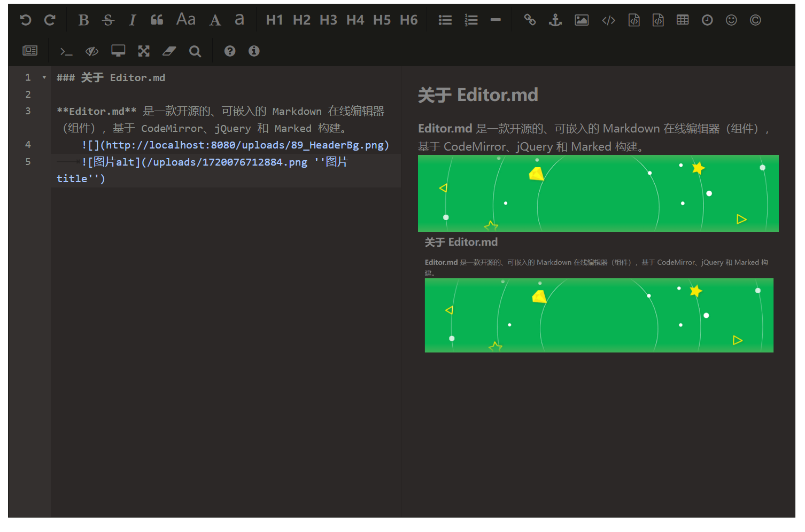
Task: Go to line terminal icon
Action: point(66,51)
